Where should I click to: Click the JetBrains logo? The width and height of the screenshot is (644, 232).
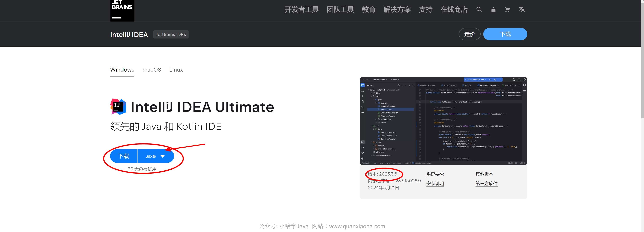pos(122,11)
